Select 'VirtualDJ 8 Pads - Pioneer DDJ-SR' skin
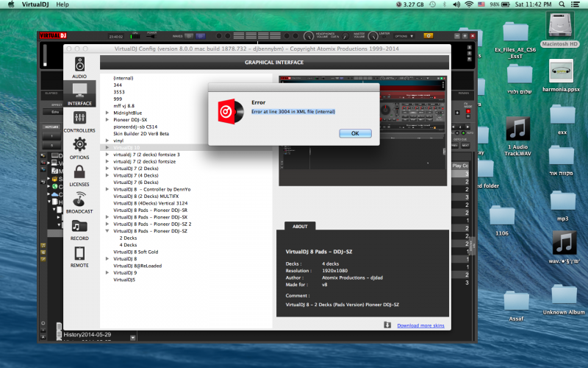The width and height of the screenshot is (588, 368). (151, 210)
